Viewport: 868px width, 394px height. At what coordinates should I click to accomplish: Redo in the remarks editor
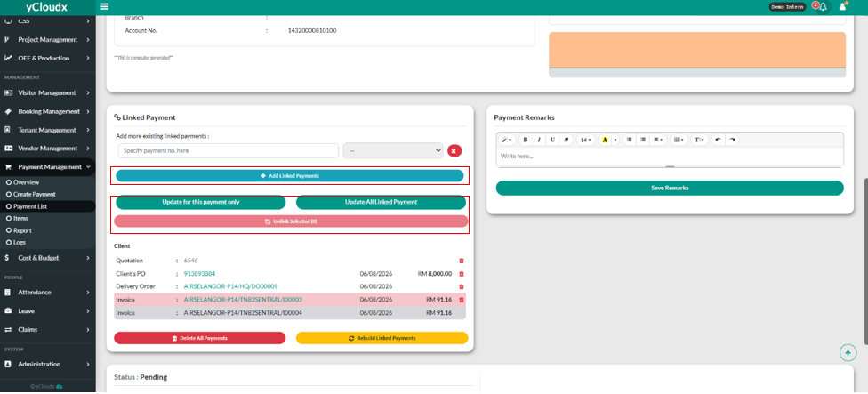click(x=733, y=140)
